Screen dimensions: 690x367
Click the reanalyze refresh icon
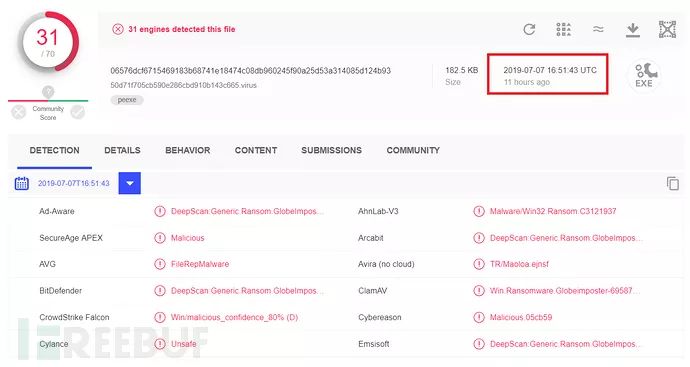tap(529, 29)
